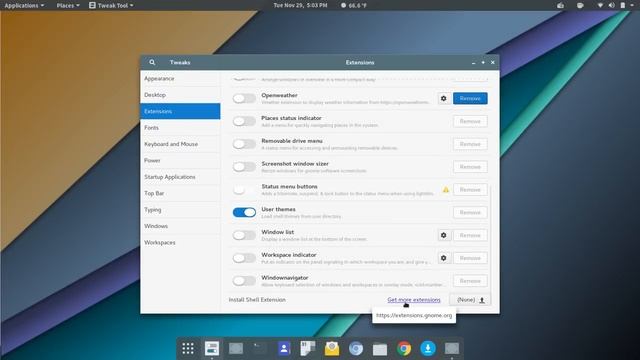Select Appearance in the sidebar
This screenshot has width=640, height=360.
click(x=180, y=78)
